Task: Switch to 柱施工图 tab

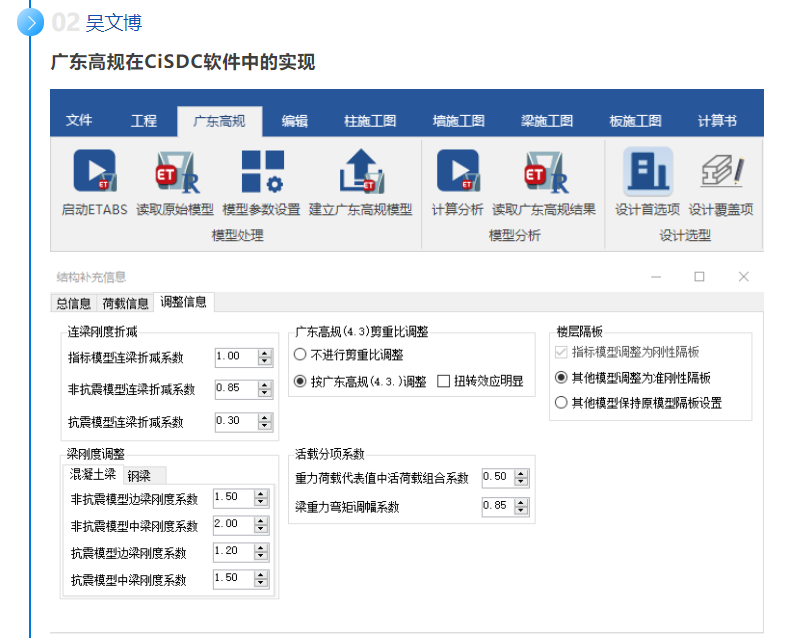Action: click(370, 121)
